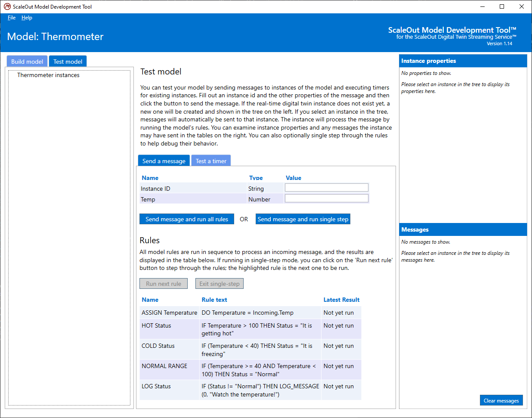Viewport: 532px width, 418px height.
Task: Click the Instance ID row label
Action: pyautogui.click(x=155, y=189)
